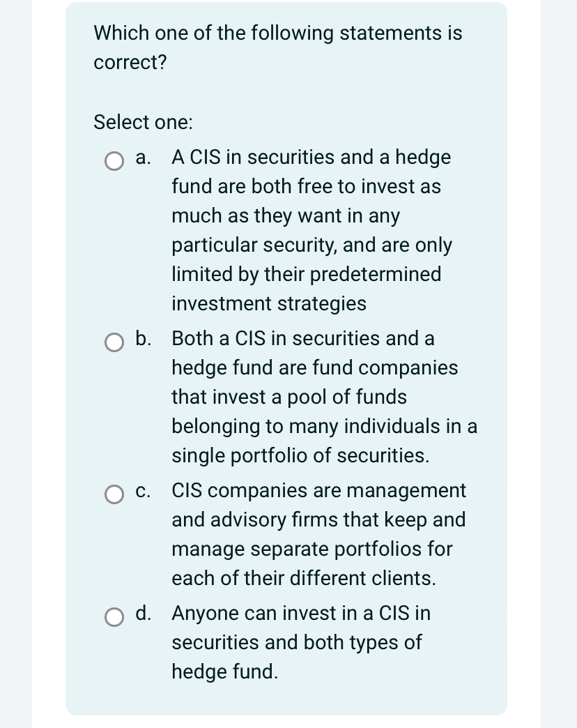Click the option c answer text
577x728 pixels.
pos(318,534)
